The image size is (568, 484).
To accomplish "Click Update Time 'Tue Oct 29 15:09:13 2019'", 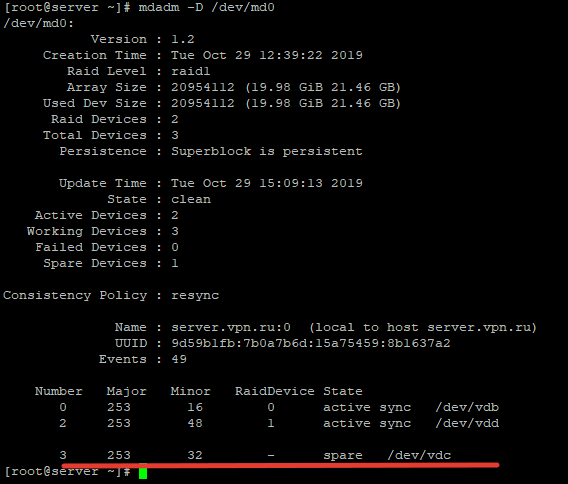I will tap(267, 183).
